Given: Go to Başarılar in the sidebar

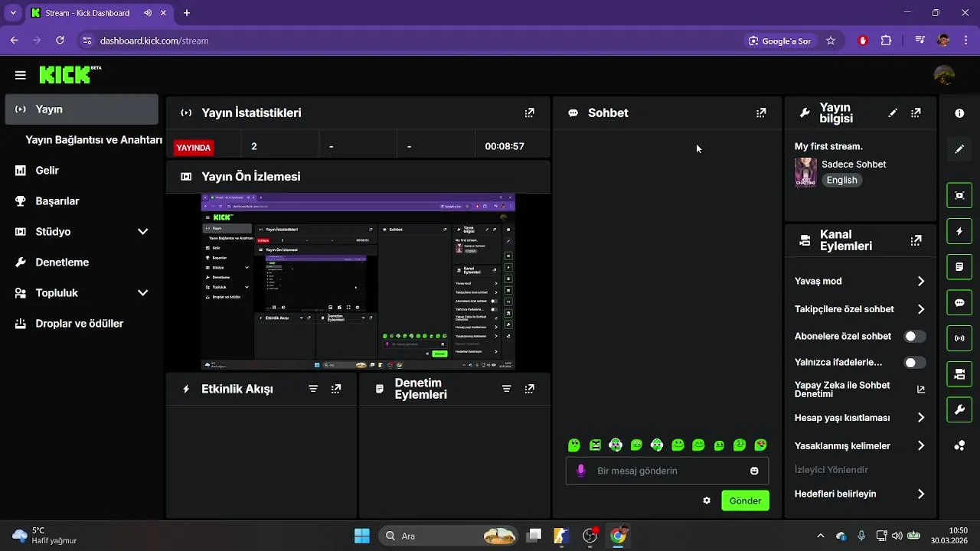Looking at the screenshot, I should click(x=81, y=201).
